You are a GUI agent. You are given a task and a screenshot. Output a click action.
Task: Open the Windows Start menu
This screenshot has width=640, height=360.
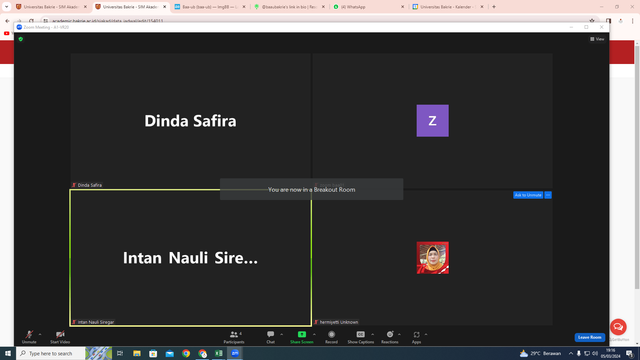point(8,353)
